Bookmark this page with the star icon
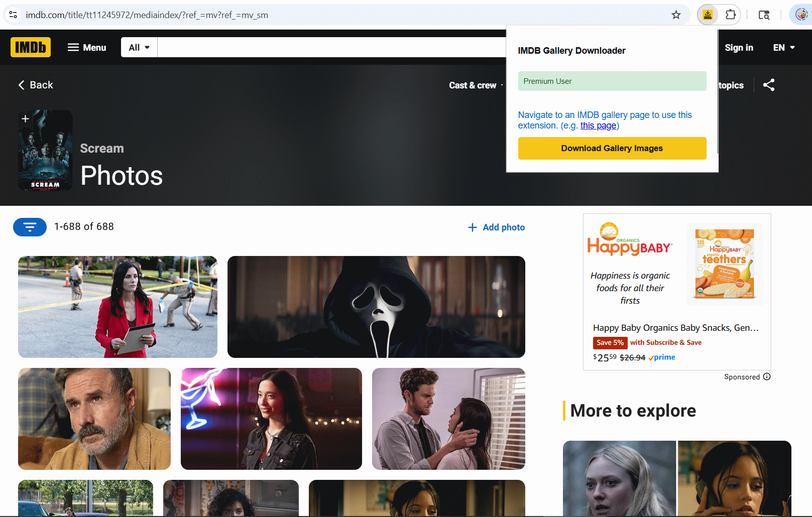812x517 pixels. (676, 15)
